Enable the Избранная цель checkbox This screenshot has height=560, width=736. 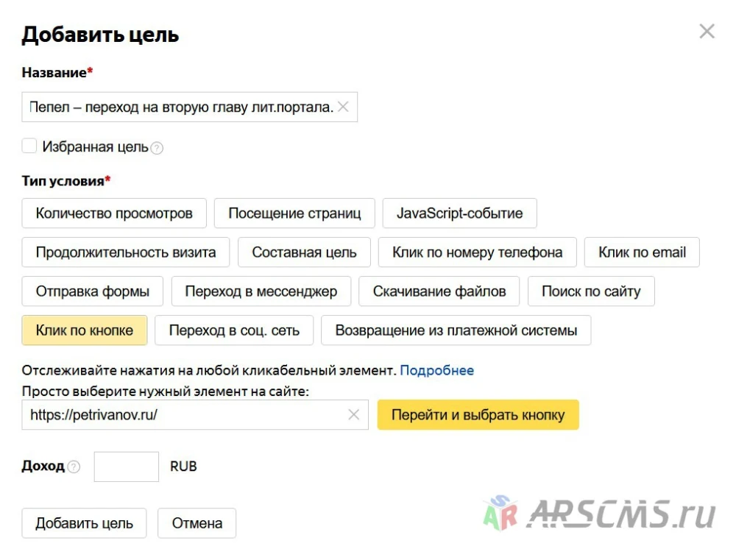pos(29,146)
